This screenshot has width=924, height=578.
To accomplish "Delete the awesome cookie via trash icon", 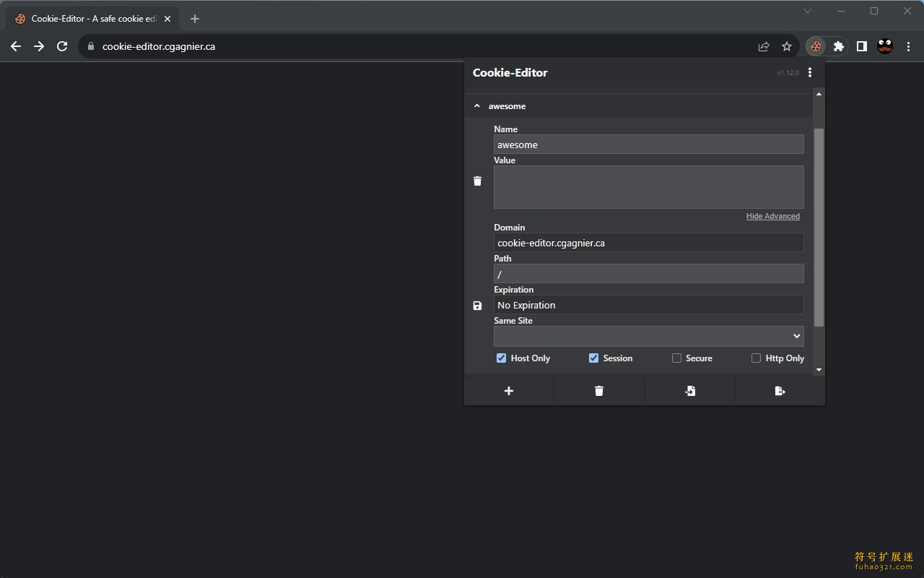I will coord(477,181).
